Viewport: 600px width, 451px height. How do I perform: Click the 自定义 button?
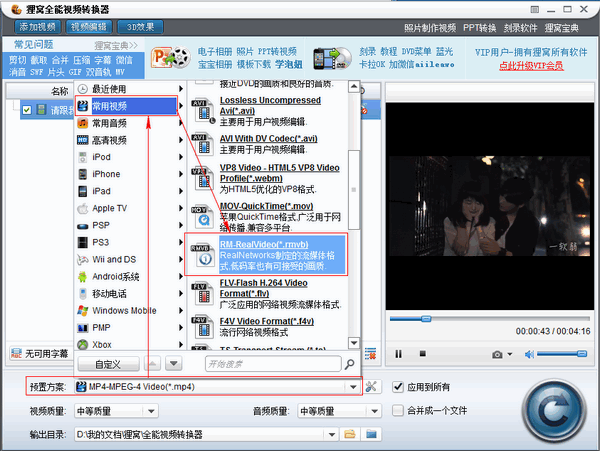[x=108, y=364]
